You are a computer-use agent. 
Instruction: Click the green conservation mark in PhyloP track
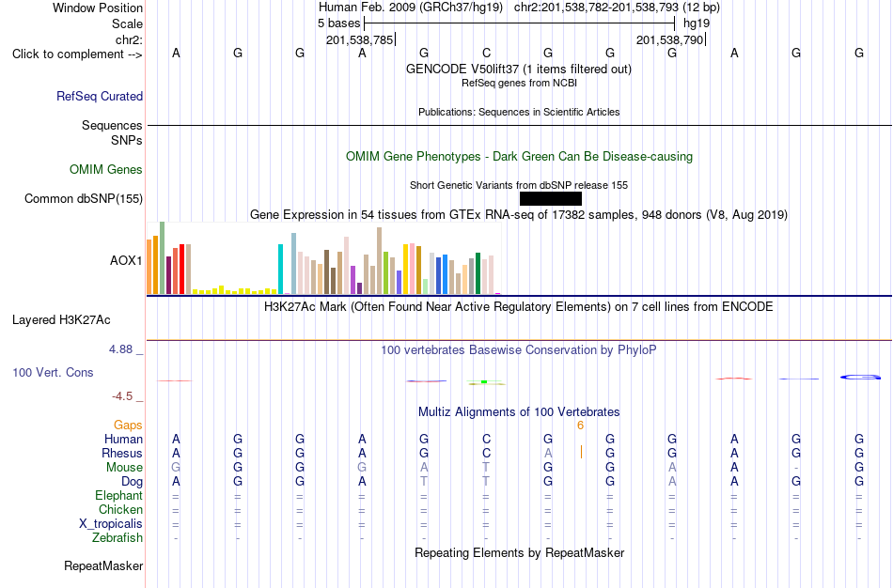(484, 382)
